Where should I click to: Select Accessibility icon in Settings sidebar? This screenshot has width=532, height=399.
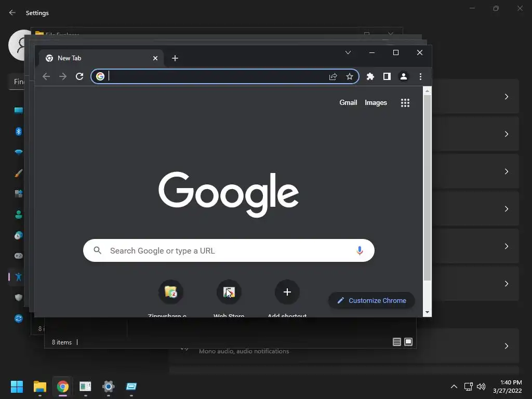tap(19, 277)
